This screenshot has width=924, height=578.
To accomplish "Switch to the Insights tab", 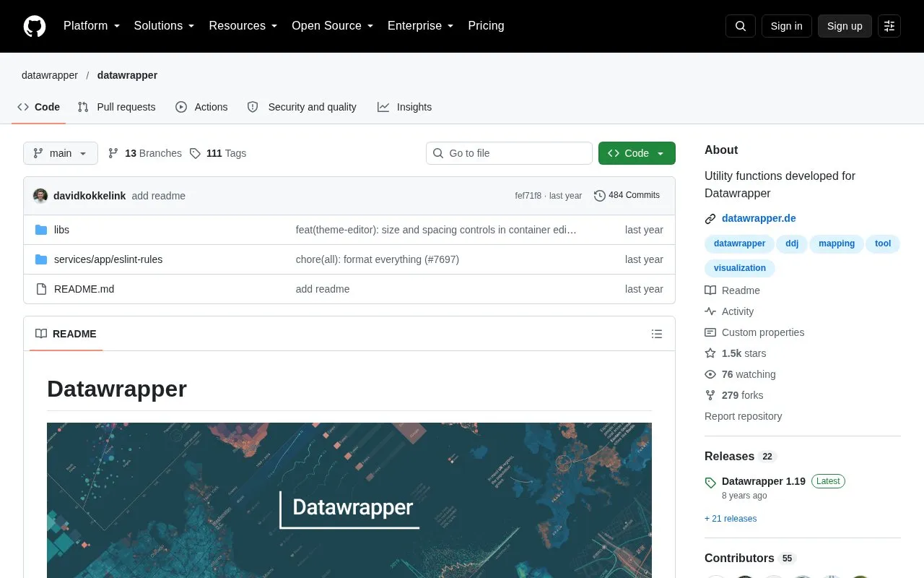I will (404, 107).
